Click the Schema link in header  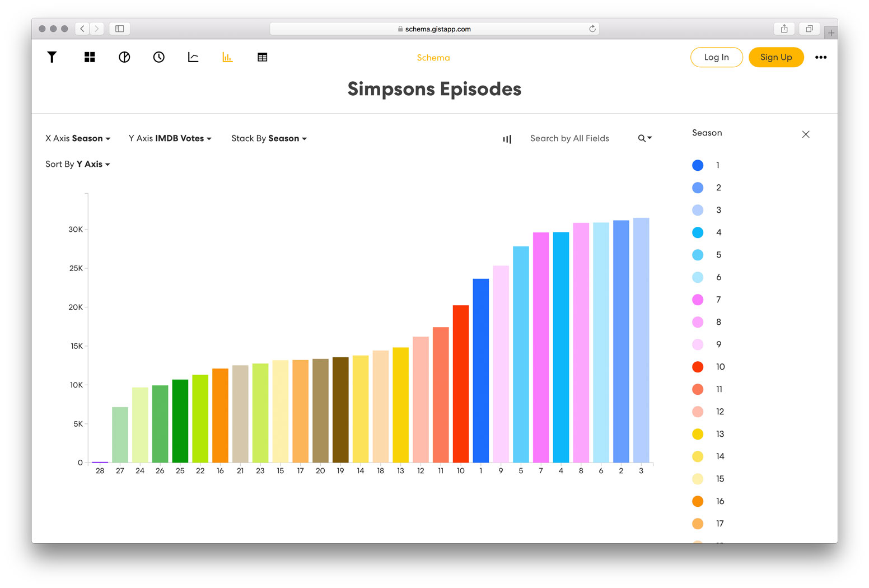tap(433, 58)
